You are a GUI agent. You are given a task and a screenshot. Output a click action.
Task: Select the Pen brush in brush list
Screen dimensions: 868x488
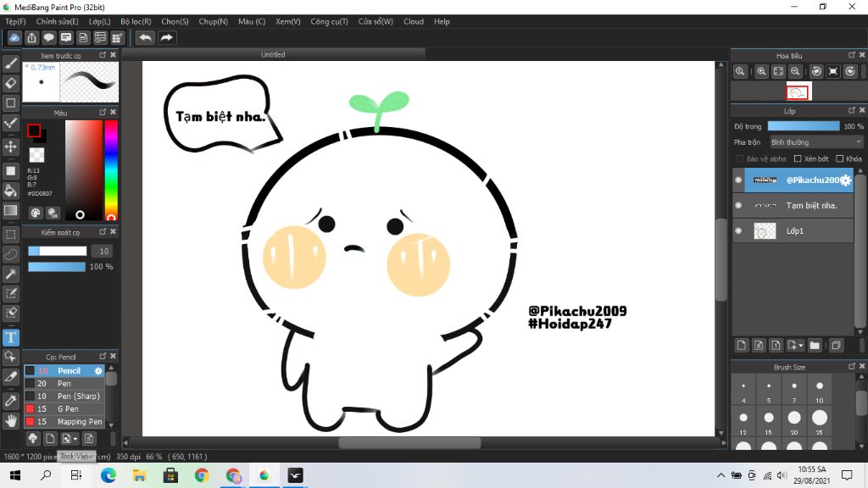64,384
